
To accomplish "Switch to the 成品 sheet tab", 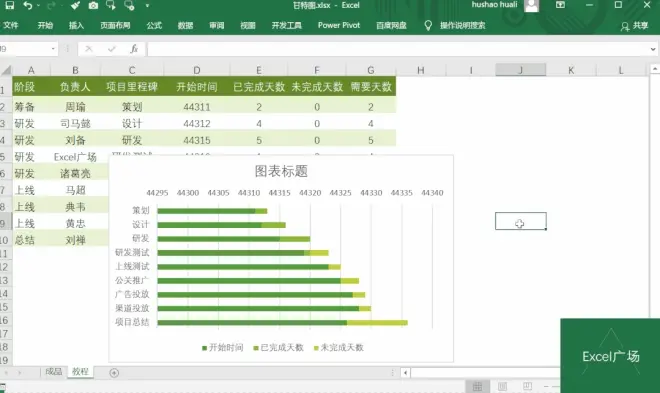I will point(53,372).
